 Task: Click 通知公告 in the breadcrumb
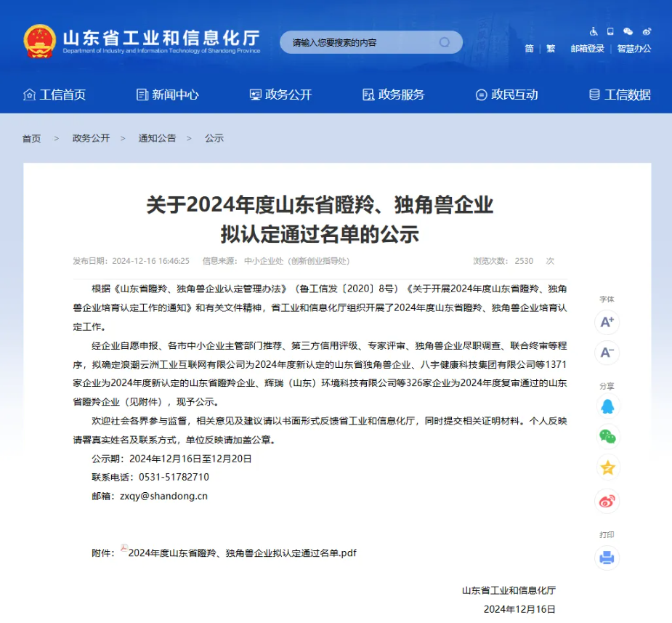(157, 138)
